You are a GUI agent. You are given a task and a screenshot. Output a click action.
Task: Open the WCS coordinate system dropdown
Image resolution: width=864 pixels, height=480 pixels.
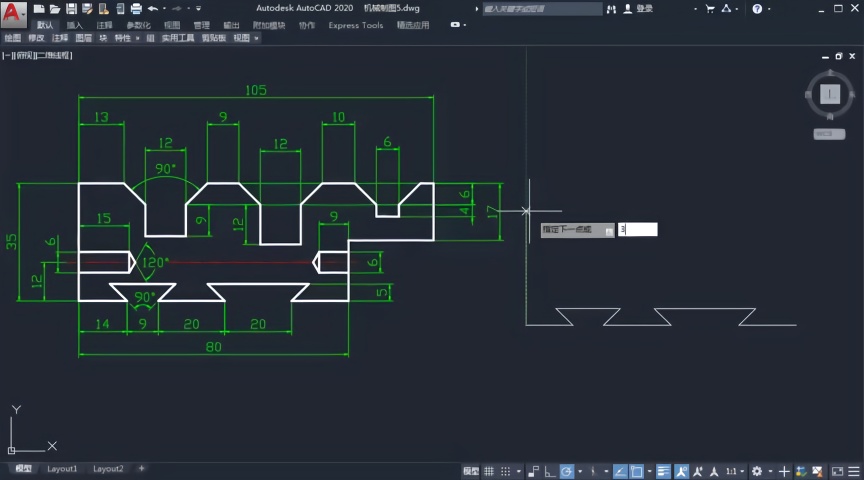pos(829,134)
